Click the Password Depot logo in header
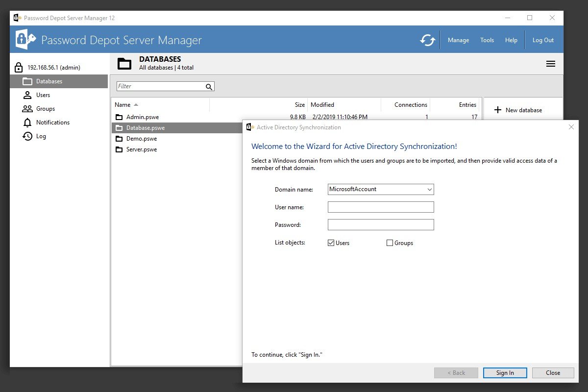588x392 pixels. pyautogui.click(x=25, y=40)
